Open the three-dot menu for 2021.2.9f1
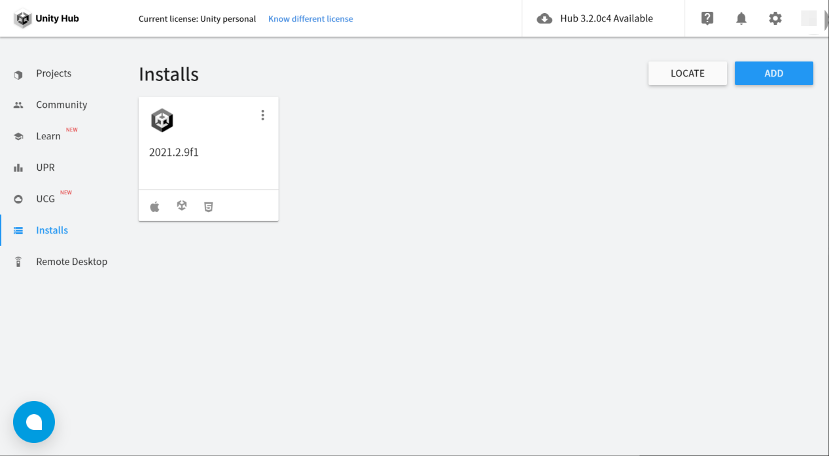This screenshot has width=830, height=456. tap(263, 115)
